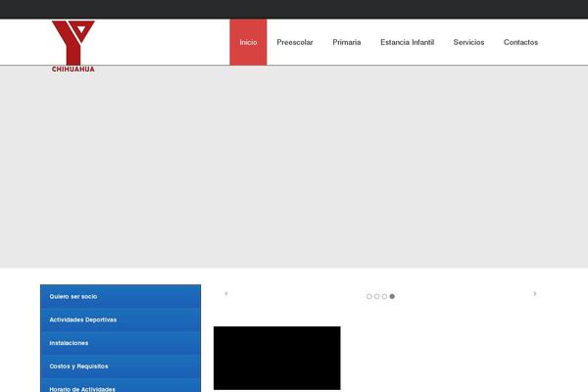588x392 pixels.
Task: Select the second carousel dot
Action: click(376, 296)
